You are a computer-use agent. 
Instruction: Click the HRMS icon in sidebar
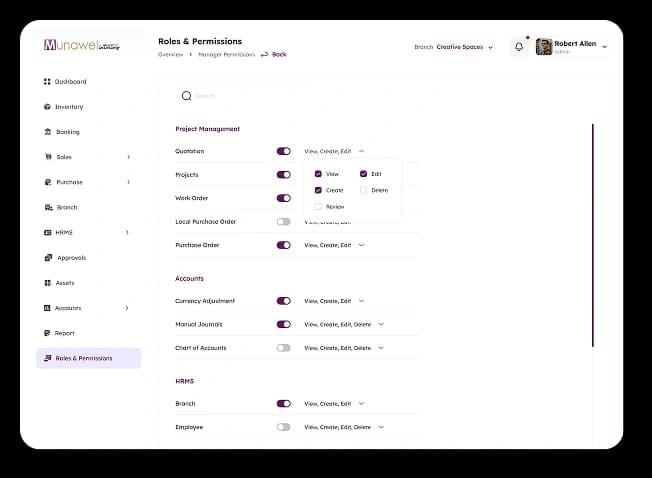point(47,232)
